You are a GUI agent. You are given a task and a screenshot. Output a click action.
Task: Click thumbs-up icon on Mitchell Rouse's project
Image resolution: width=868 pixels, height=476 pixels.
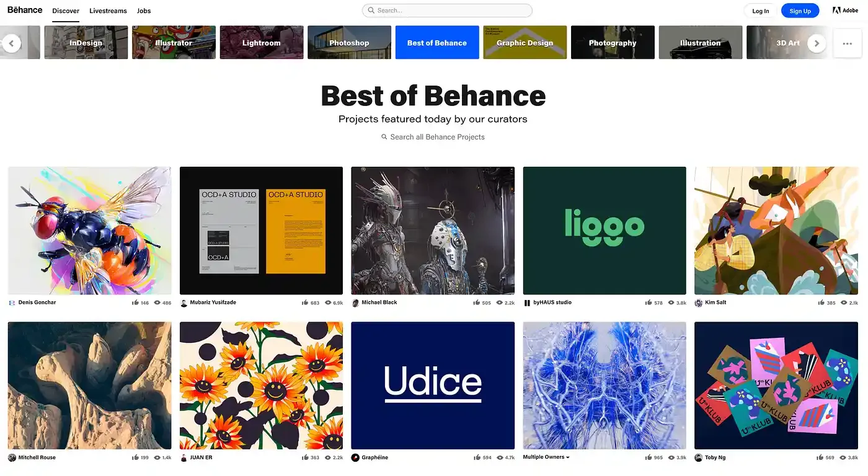point(135,458)
